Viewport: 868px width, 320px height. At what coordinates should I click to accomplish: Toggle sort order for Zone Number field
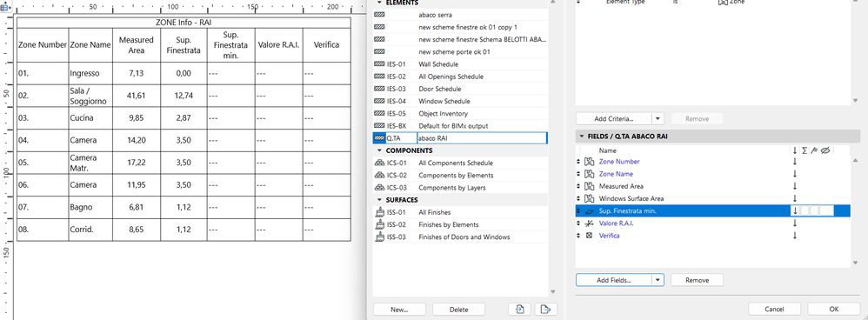pos(795,162)
